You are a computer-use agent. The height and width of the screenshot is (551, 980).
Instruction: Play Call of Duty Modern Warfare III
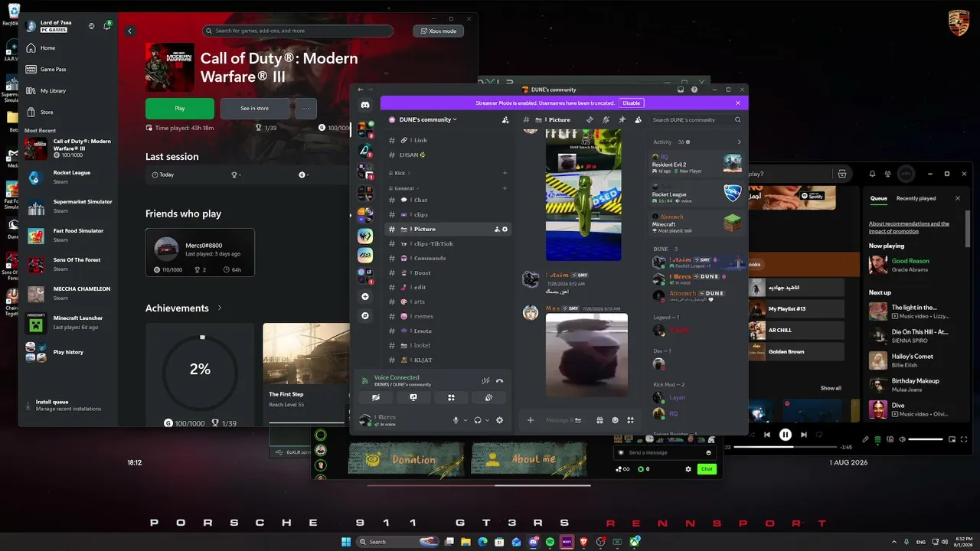180,109
